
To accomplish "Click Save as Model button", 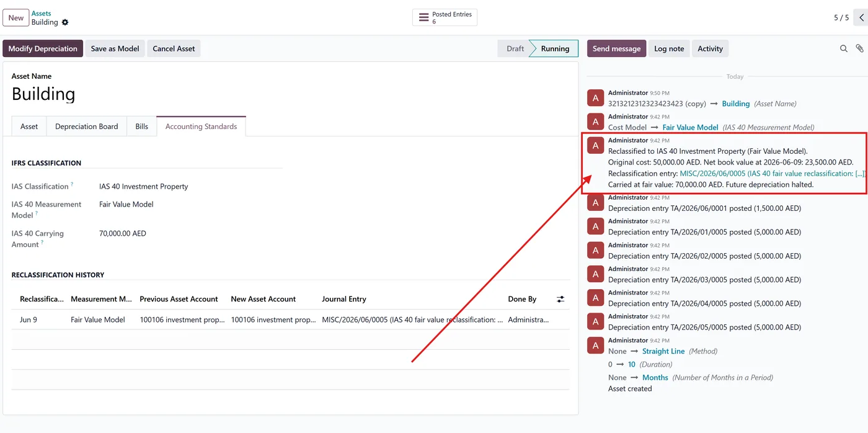I will 115,48.
